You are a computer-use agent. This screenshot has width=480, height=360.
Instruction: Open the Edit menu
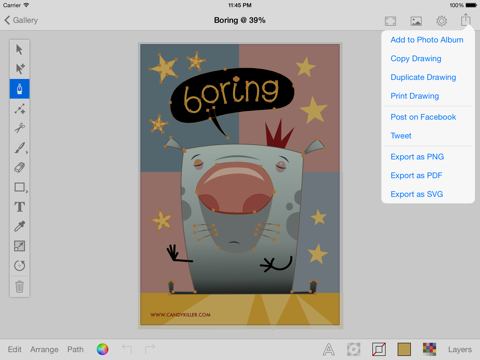pyautogui.click(x=15, y=349)
